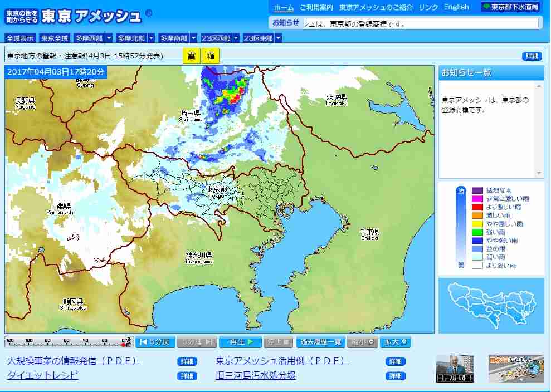Click the 神奈川県 Kanagawa map label
Image resolution: width=551 pixels, height=392 pixels.
199,258
